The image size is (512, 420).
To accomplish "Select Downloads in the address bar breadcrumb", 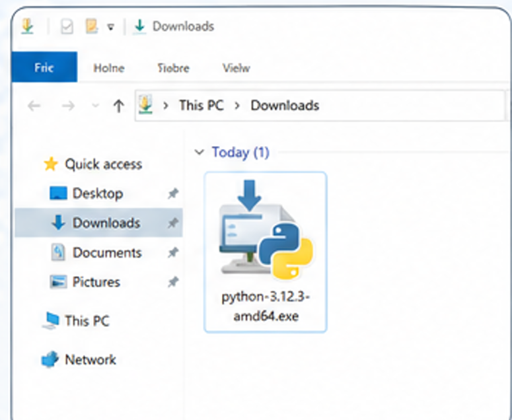I will tap(285, 105).
